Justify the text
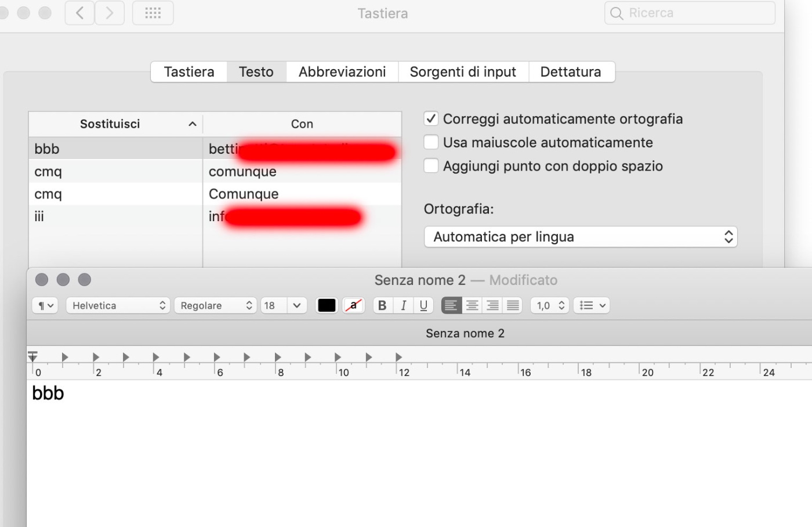Screen dimensions: 812x527 (x=513, y=305)
